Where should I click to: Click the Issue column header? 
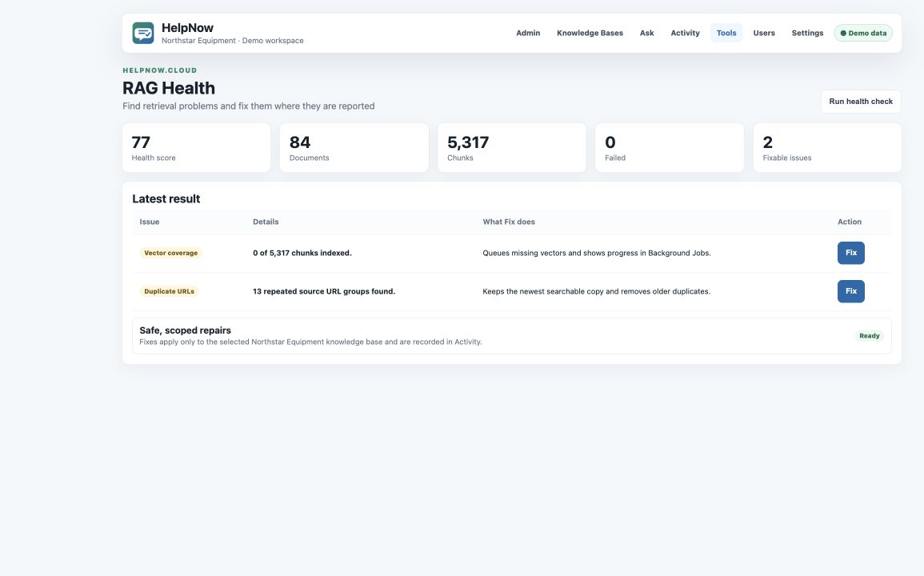tap(150, 222)
